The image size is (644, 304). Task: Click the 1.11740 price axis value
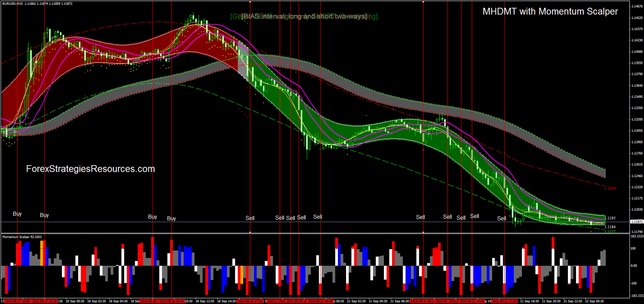tap(637, 232)
